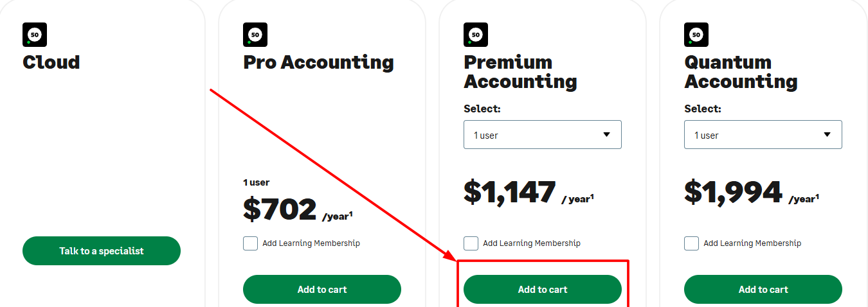Click the Sage 50 icon above Premium Accounting

(476, 35)
